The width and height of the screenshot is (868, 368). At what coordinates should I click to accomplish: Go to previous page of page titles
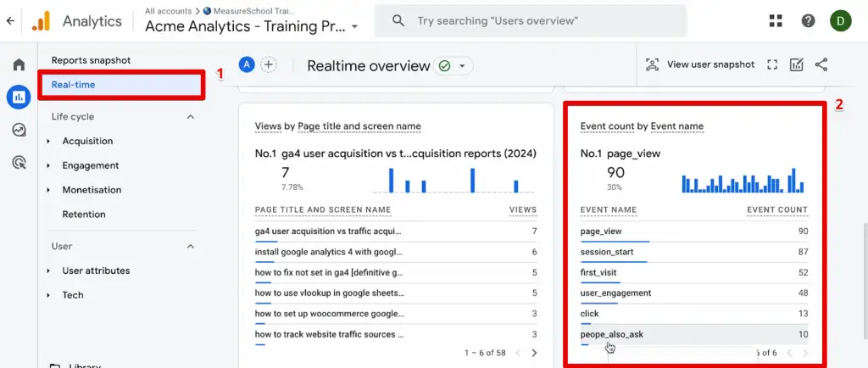518,353
